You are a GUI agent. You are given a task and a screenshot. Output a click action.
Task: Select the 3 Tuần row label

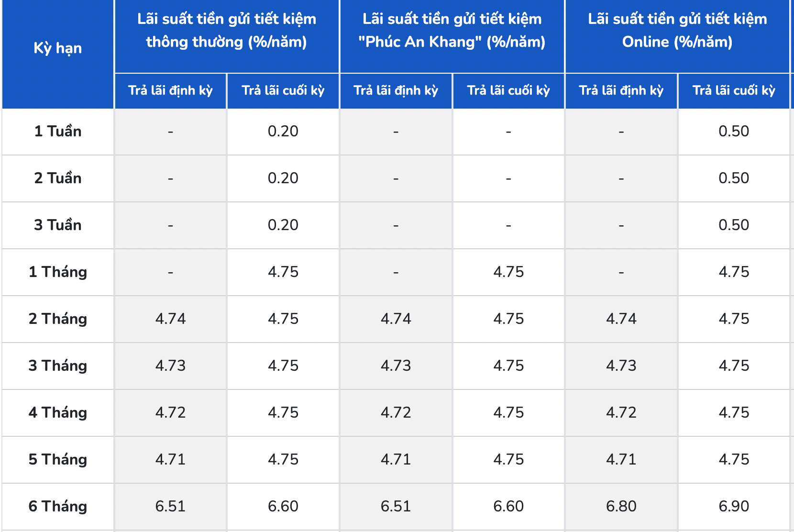click(x=58, y=225)
